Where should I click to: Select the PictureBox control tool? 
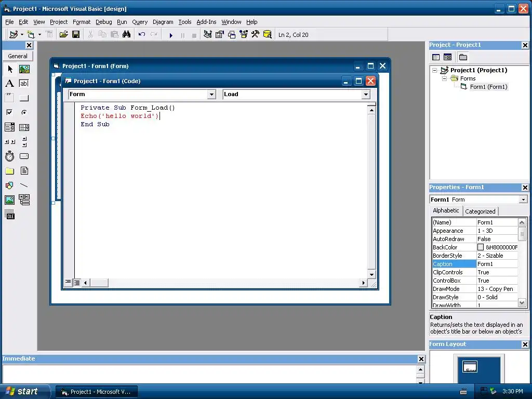[x=24, y=69]
